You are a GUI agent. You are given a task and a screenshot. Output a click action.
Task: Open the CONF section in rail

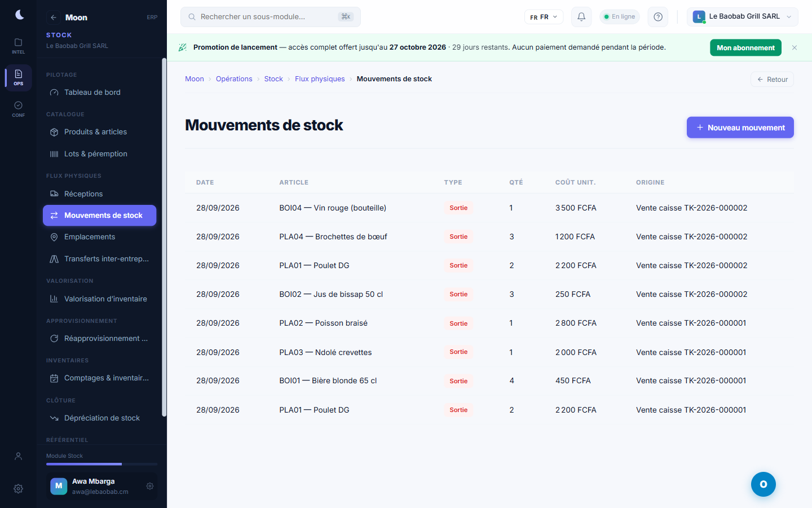coord(19,109)
